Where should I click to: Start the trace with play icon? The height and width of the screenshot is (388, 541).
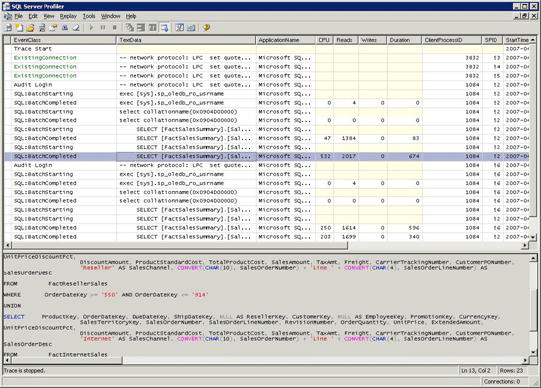[x=91, y=28]
